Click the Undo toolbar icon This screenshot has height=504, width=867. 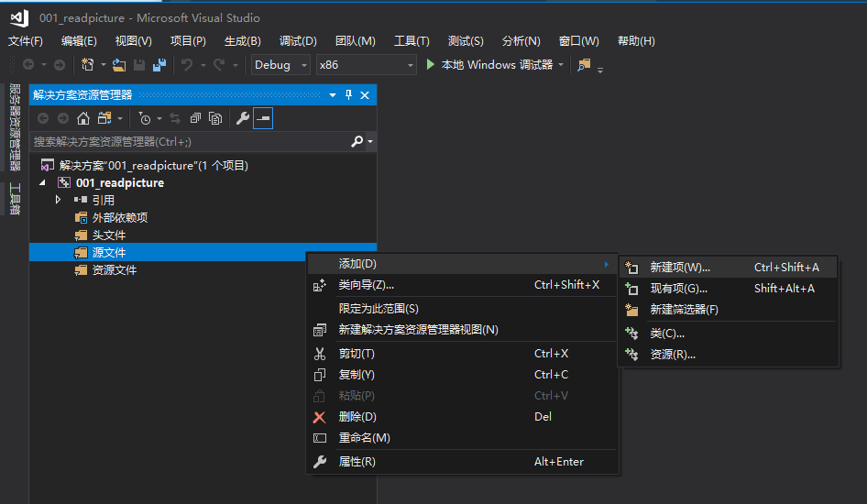(187, 65)
